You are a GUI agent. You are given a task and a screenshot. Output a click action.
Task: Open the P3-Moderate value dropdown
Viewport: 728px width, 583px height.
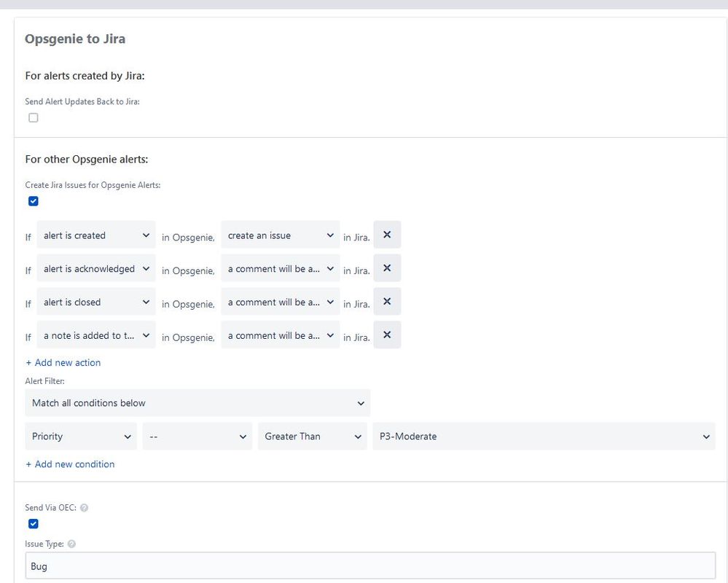pyautogui.click(x=544, y=437)
